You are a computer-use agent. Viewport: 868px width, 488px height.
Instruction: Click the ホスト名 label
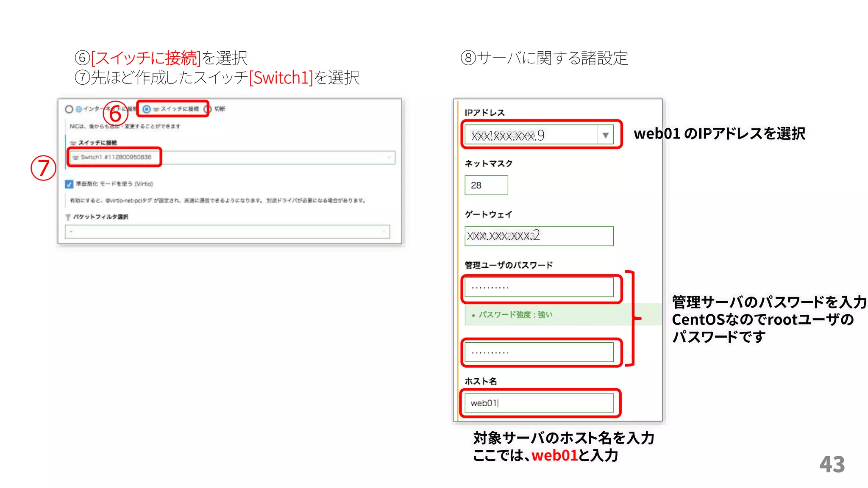pos(481,381)
